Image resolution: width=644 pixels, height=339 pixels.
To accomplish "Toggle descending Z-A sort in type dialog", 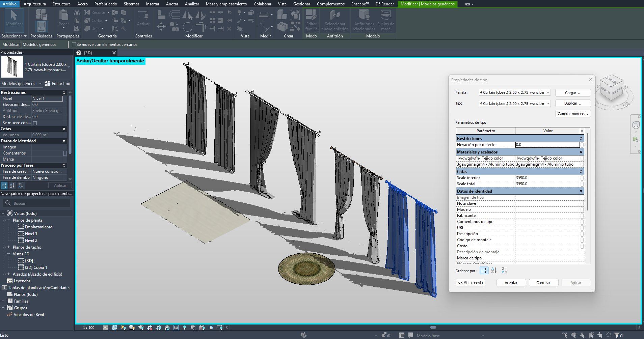I will coord(504,271).
